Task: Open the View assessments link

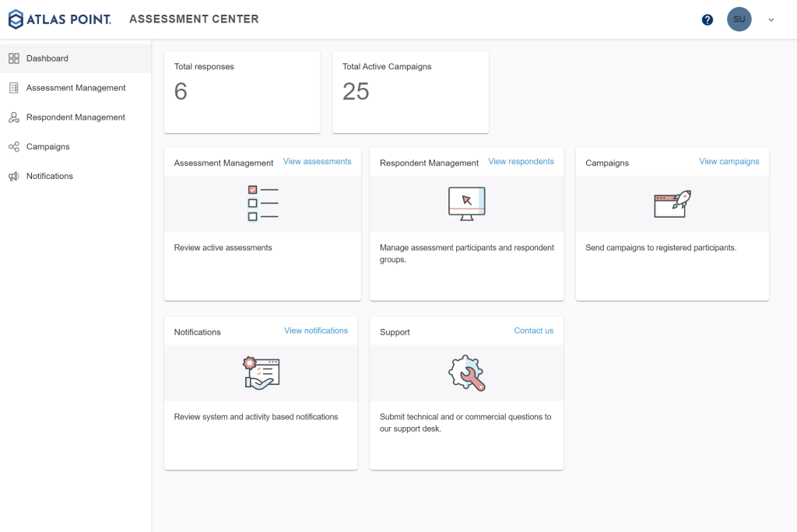Action: (317, 162)
